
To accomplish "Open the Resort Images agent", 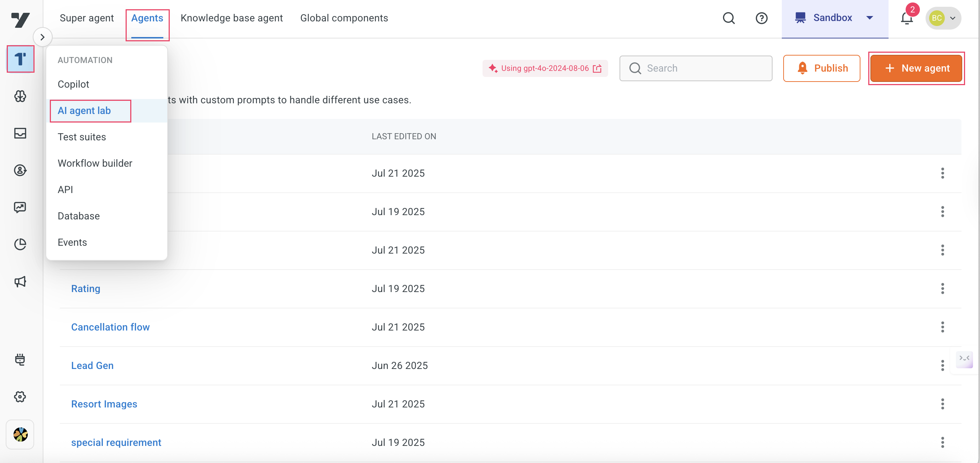I will pyautogui.click(x=104, y=404).
